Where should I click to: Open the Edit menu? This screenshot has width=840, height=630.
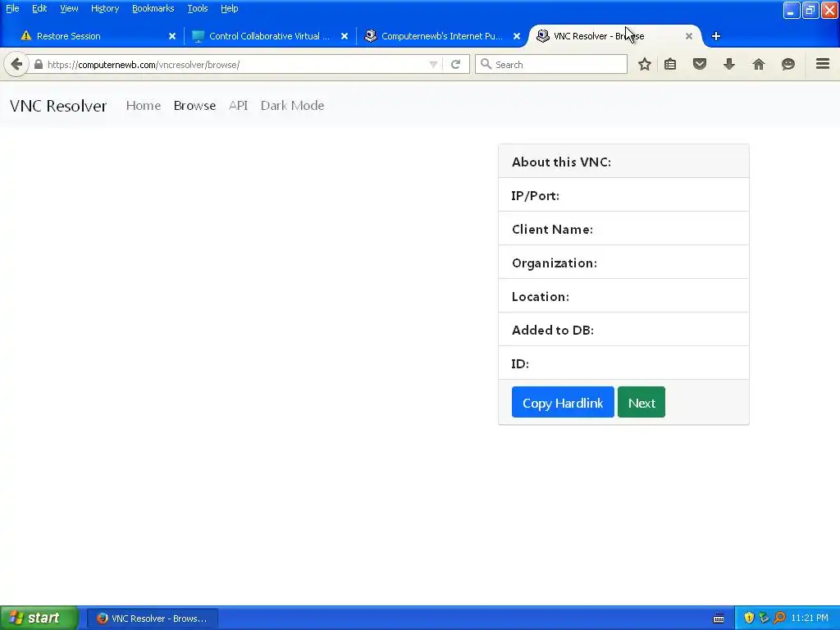pos(39,8)
